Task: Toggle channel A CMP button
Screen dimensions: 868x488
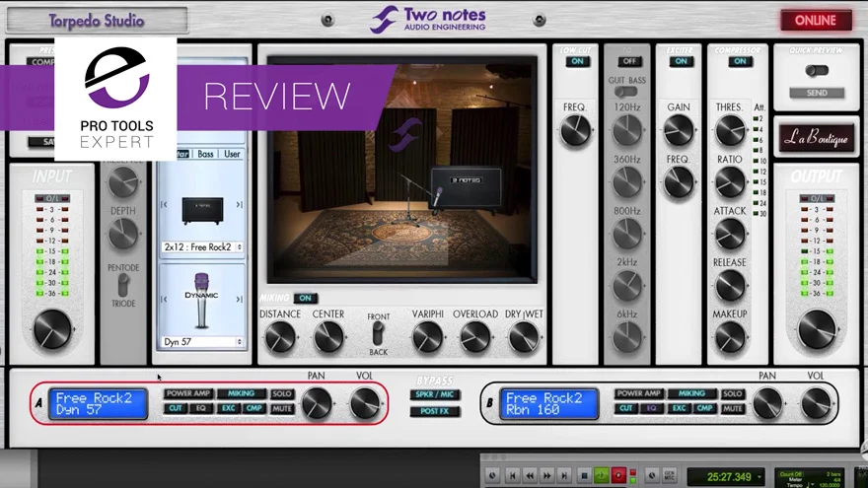Action: [254, 409]
